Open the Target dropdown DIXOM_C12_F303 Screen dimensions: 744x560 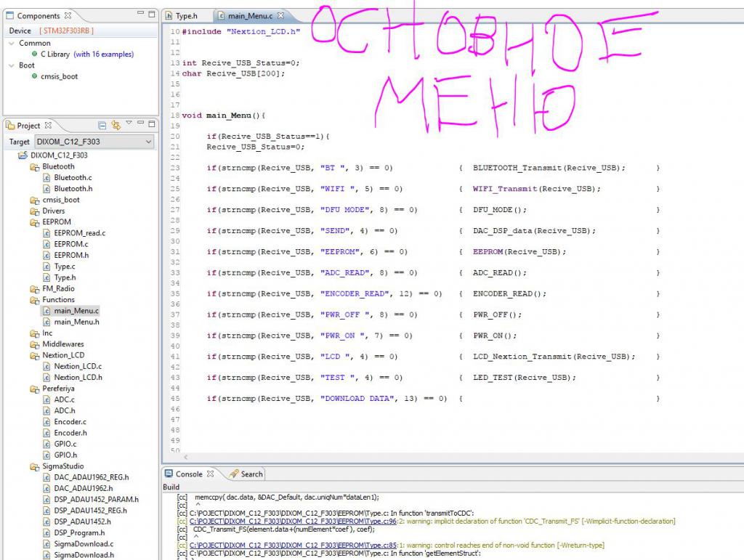point(94,142)
